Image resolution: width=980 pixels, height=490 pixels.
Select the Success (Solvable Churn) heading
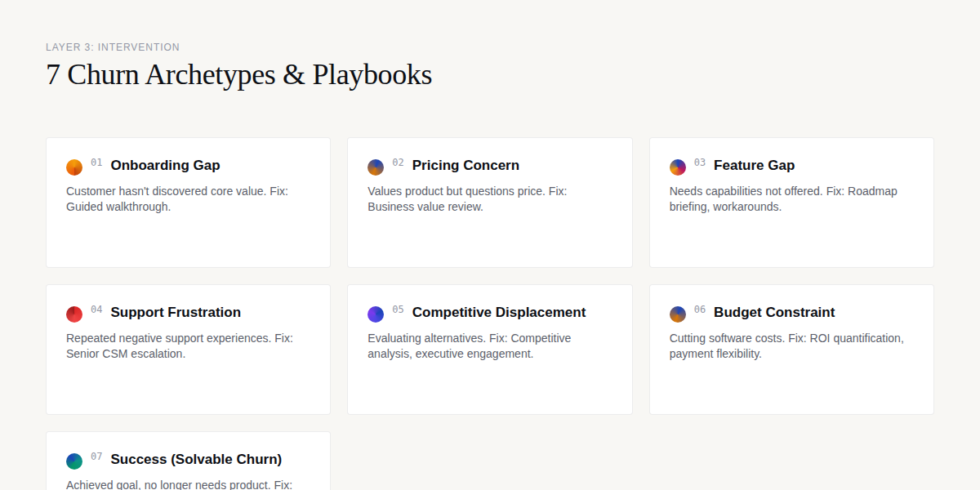[x=196, y=459]
